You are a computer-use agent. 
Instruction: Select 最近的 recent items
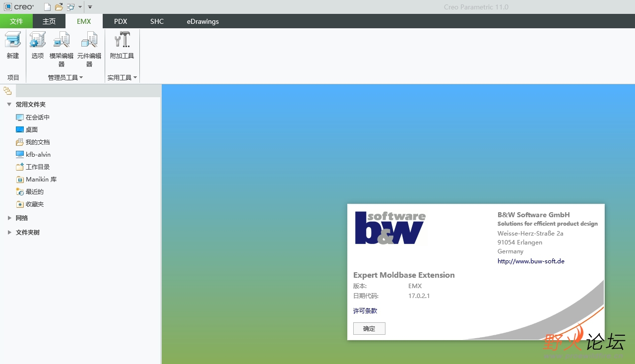[x=30, y=192]
